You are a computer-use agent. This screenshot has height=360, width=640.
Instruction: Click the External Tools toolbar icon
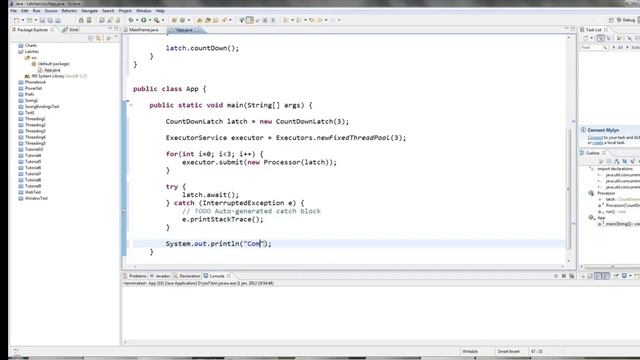tap(157, 20)
